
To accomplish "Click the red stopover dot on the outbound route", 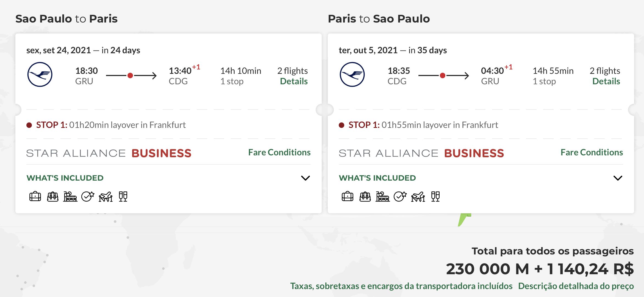I will (x=130, y=75).
